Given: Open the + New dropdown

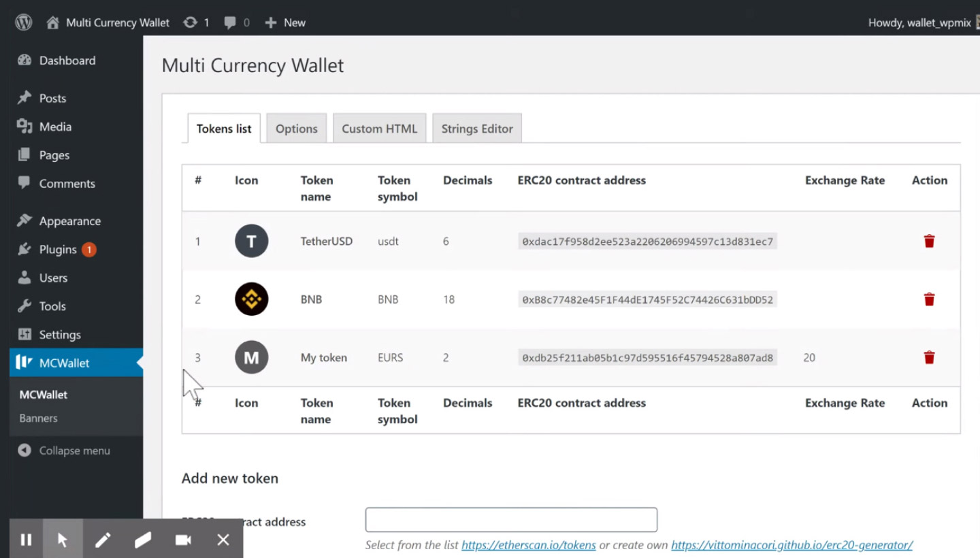Looking at the screenshot, I should click(284, 22).
